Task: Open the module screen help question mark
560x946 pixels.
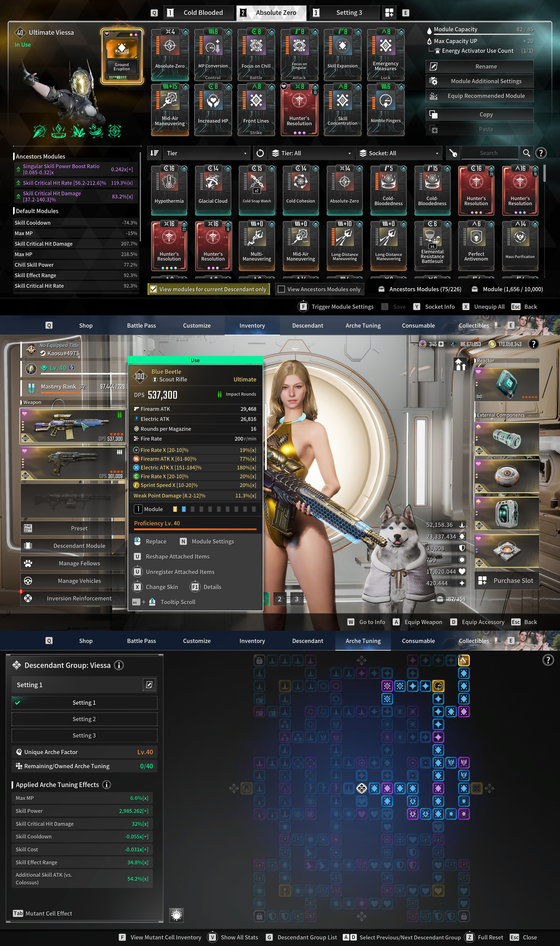Action: [541, 153]
